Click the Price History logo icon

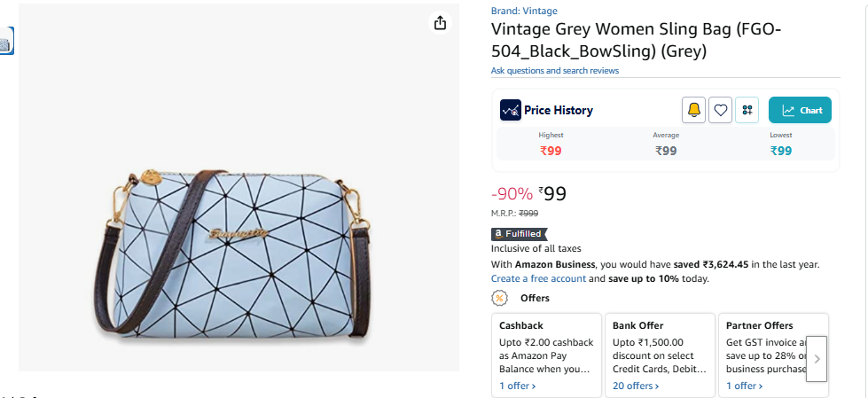(511, 110)
